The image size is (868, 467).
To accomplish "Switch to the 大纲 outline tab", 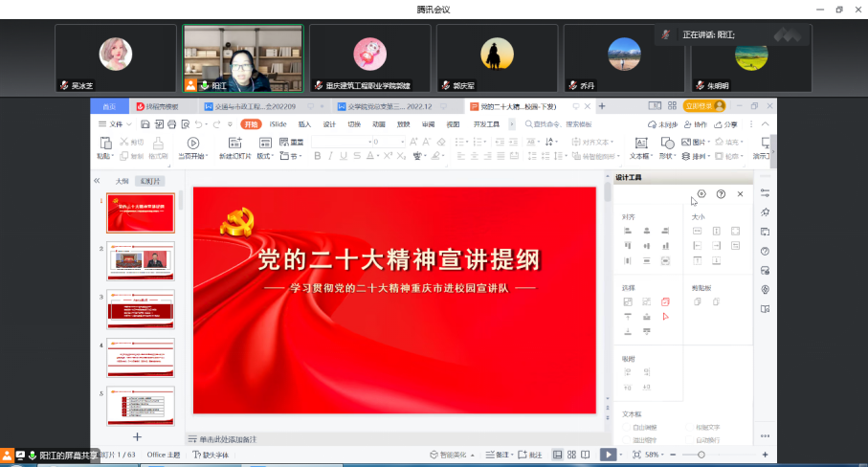I will [122, 181].
